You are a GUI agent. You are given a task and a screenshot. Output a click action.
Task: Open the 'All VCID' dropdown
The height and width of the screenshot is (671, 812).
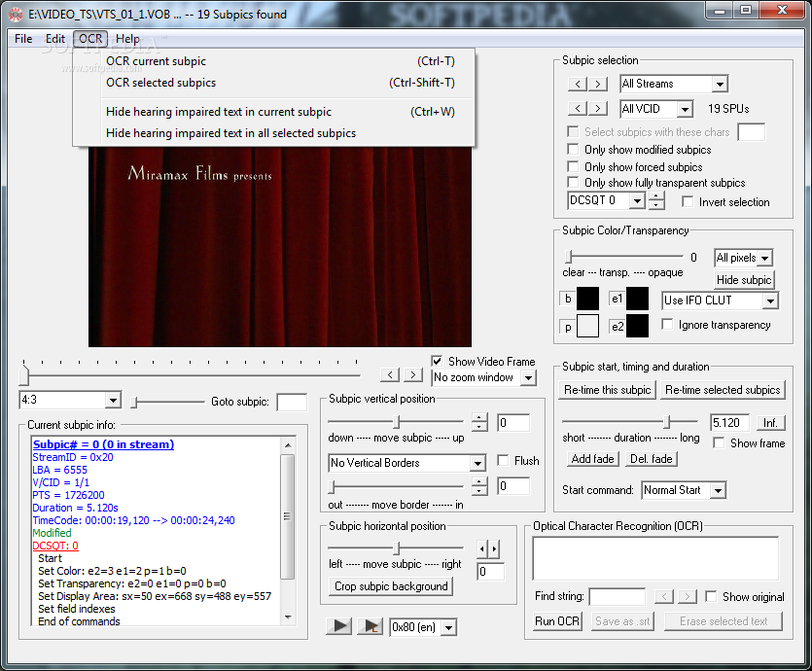(x=685, y=109)
